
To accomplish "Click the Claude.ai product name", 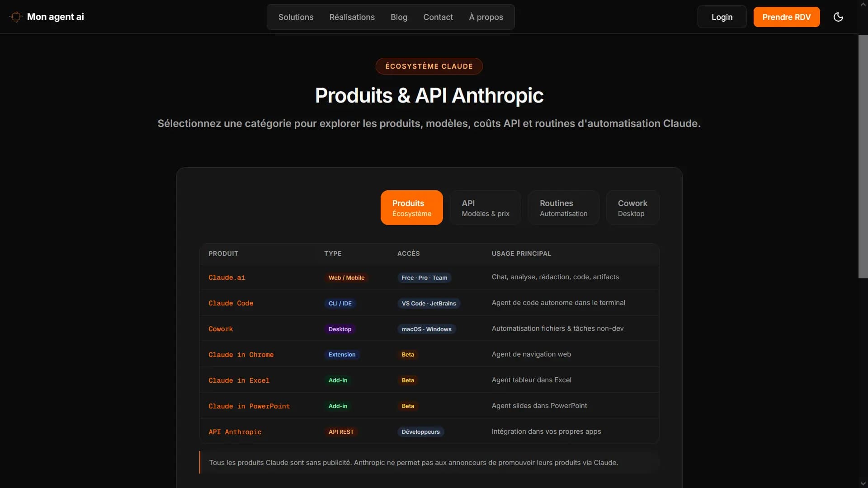I will pyautogui.click(x=226, y=277).
